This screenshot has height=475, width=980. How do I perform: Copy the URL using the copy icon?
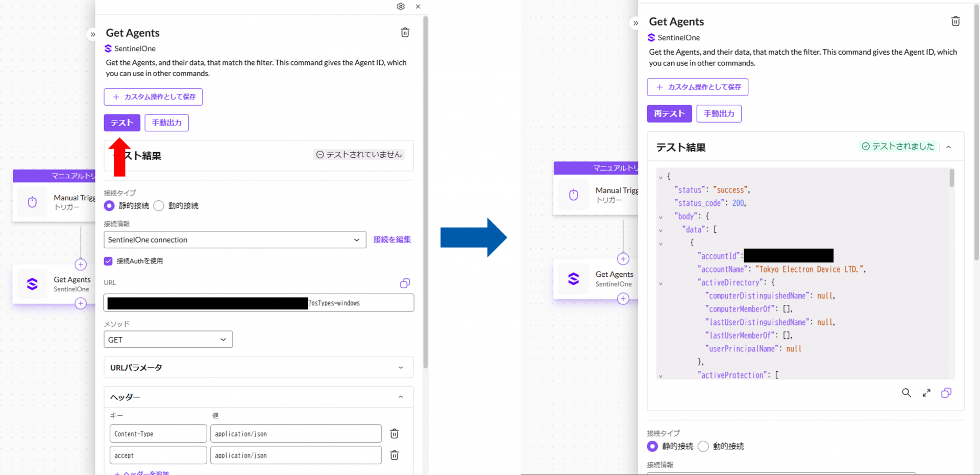(x=405, y=283)
